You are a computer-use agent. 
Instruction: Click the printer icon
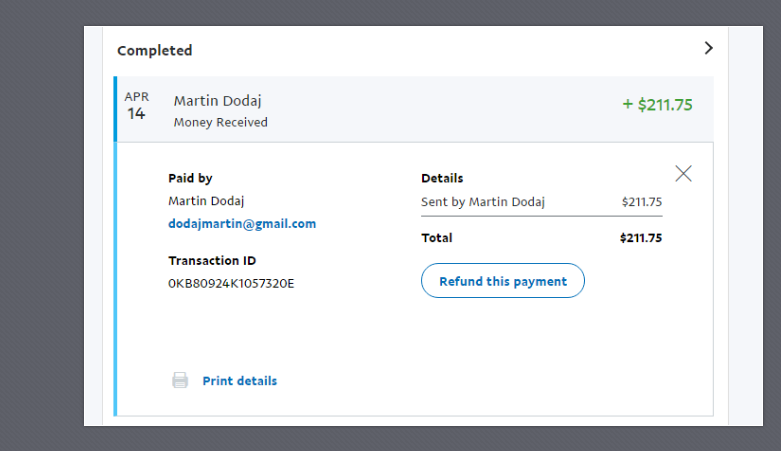click(x=180, y=380)
